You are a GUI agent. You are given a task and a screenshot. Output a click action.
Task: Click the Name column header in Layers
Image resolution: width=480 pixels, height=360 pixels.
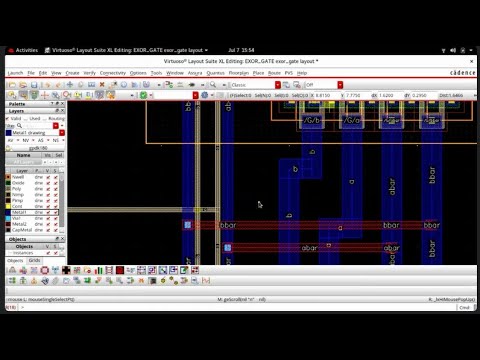(x=23, y=155)
